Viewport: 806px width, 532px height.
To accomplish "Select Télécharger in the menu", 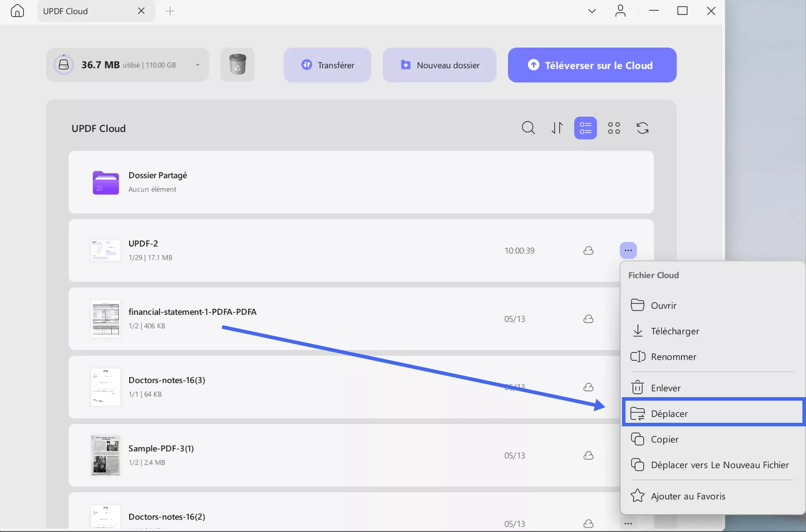I will pyautogui.click(x=713, y=331).
